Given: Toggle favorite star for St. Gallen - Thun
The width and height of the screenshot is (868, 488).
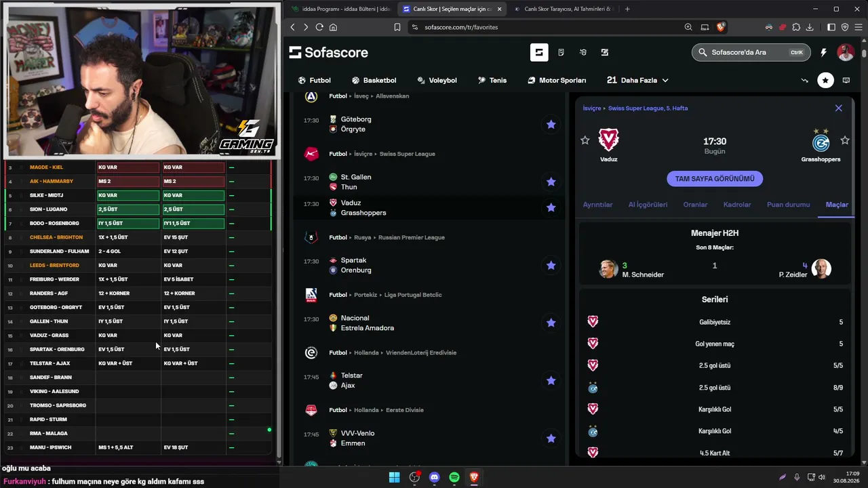Looking at the screenshot, I should [551, 182].
